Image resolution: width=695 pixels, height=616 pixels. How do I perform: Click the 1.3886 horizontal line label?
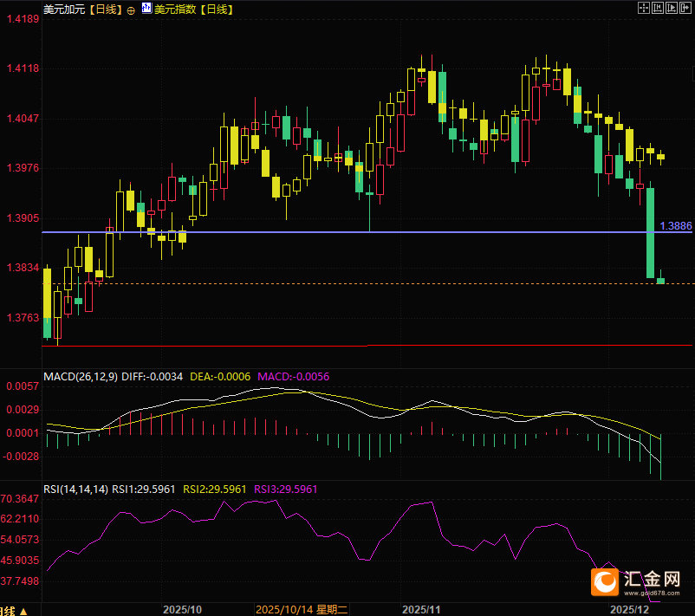tap(675, 226)
